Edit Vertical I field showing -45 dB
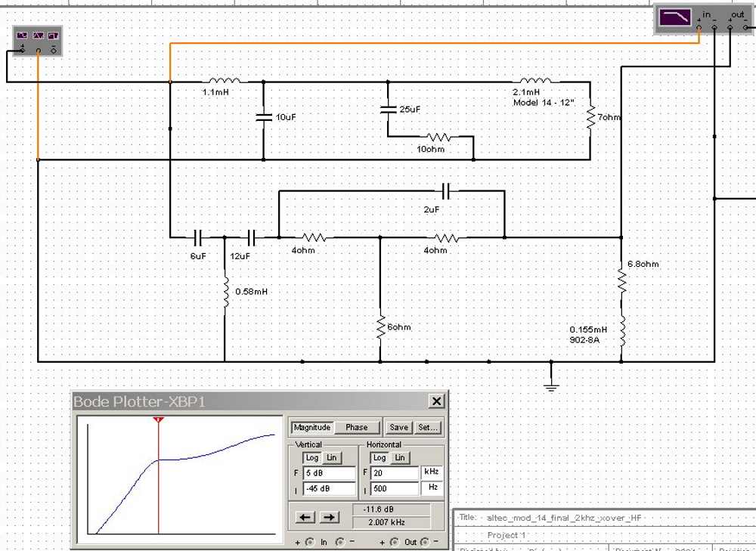The height and width of the screenshot is (551, 756). click(x=330, y=488)
